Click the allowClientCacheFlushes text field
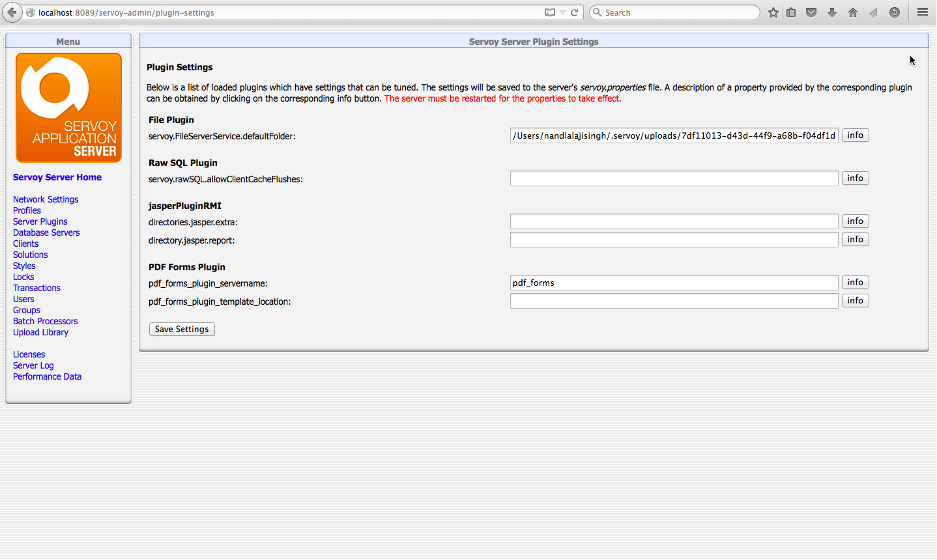The image size is (937, 560). 674,178
